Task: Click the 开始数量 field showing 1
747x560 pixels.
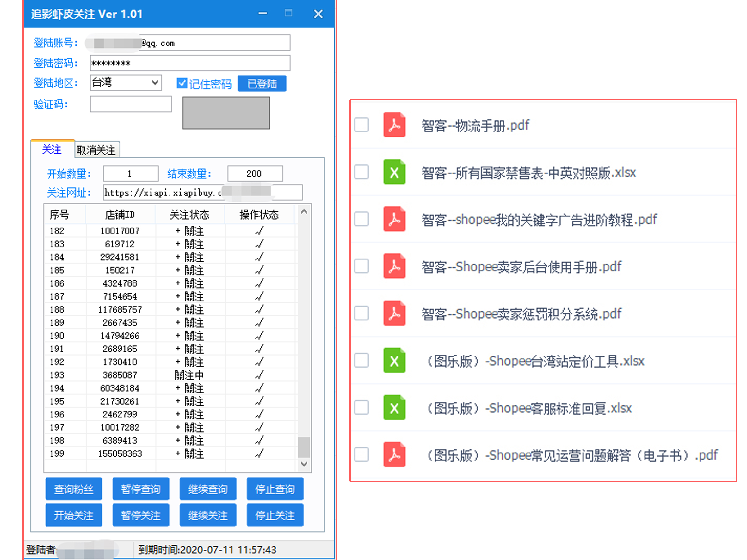Action: [x=131, y=173]
